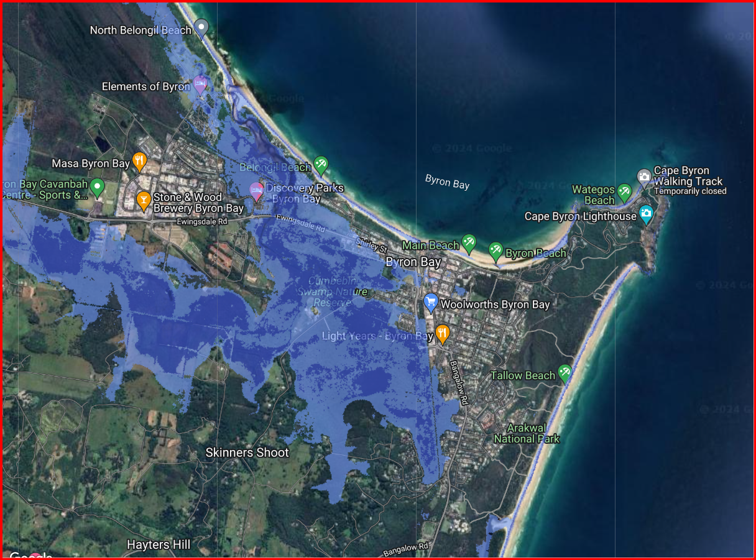Viewport: 756px width, 560px height.
Task: Click the Cumbebin Swamp Nature Reserve label
Action: 332,291
